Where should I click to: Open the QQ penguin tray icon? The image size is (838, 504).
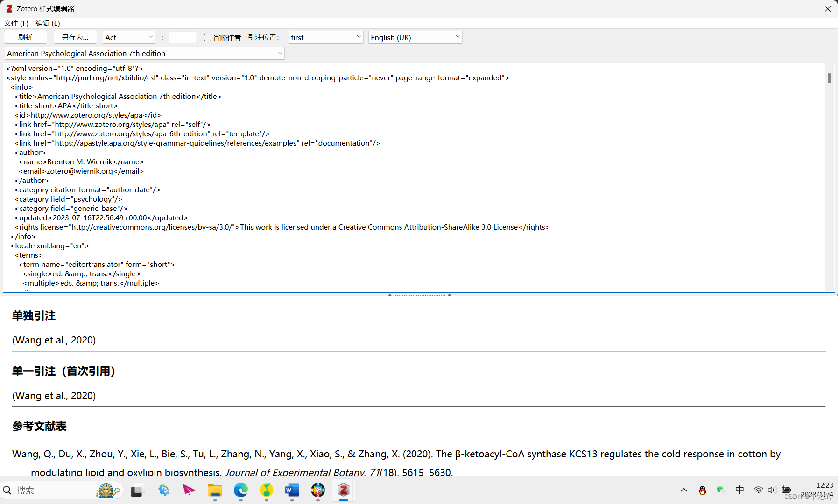pyautogui.click(x=702, y=490)
